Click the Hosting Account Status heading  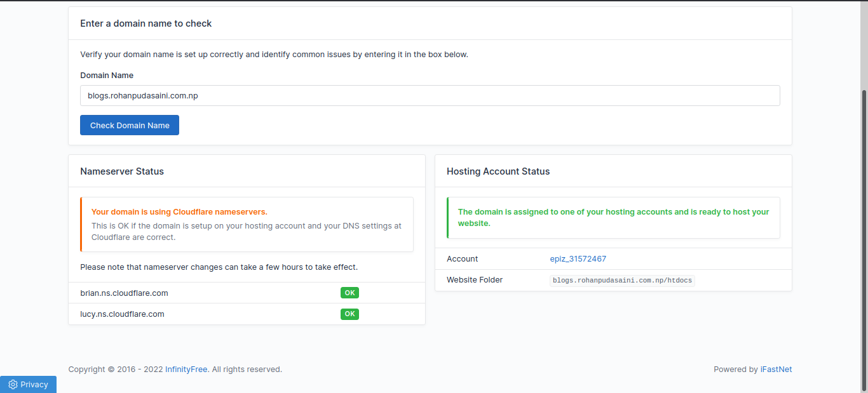(x=498, y=171)
